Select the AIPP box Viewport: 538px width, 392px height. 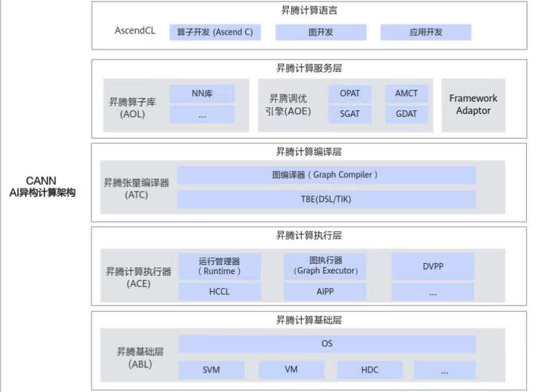pos(325,292)
